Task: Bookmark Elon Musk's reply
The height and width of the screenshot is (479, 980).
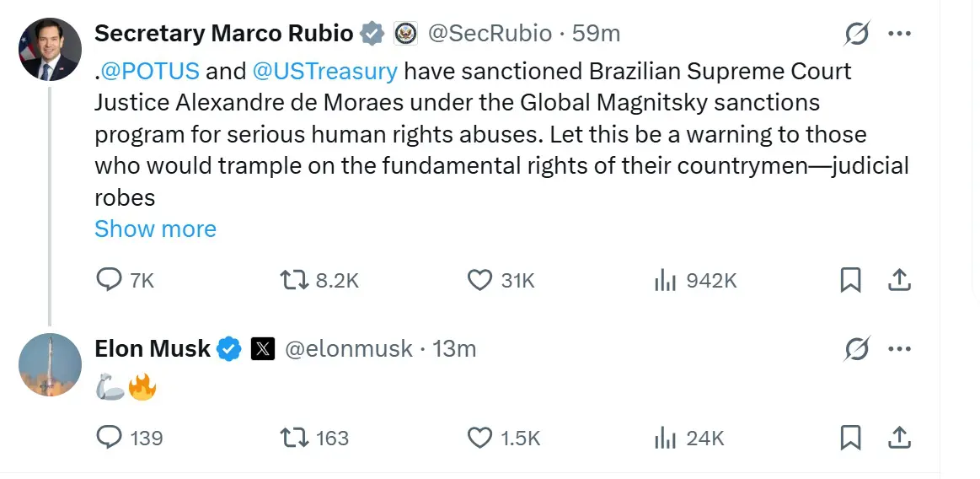Action: pos(850,438)
